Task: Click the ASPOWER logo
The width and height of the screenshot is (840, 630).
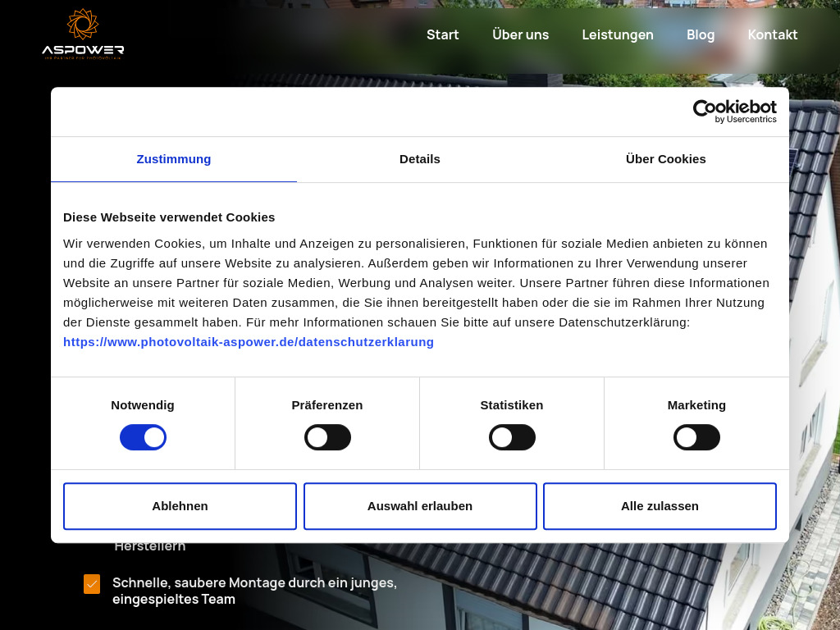Action: pyautogui.click(x=81, y=34)
